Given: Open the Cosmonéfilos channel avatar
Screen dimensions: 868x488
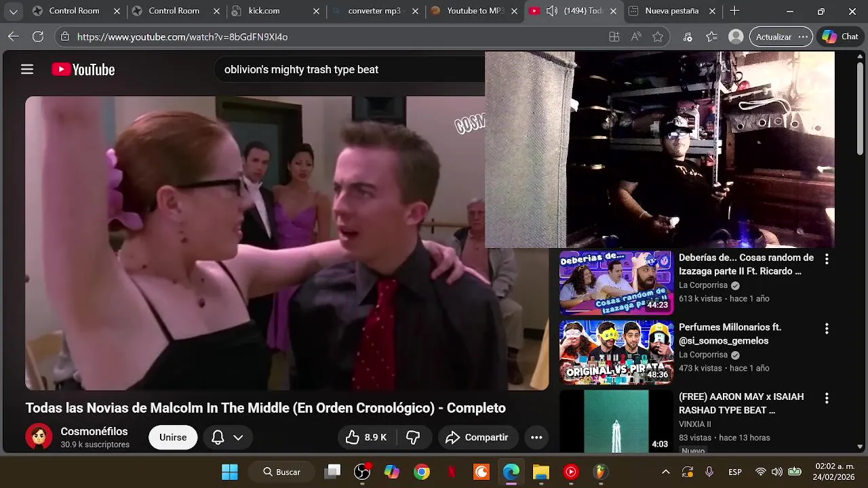Looking at the screenshot, I should [39, 437].
